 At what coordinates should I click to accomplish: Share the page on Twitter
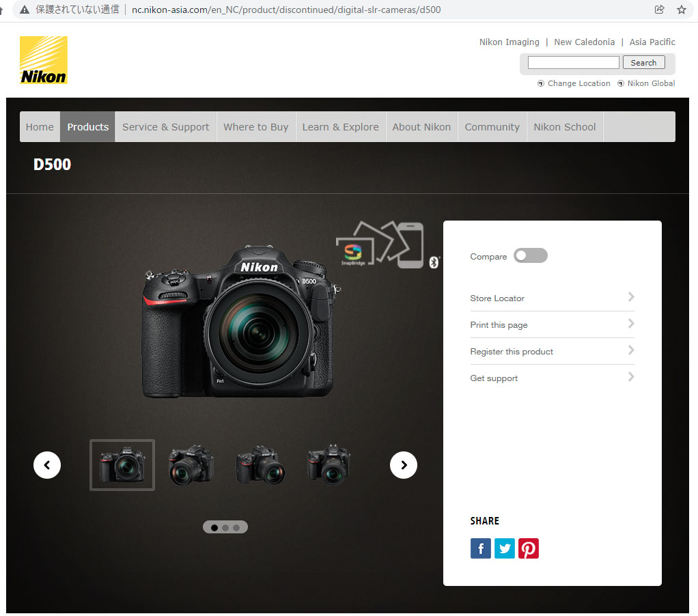click(505, 548)
